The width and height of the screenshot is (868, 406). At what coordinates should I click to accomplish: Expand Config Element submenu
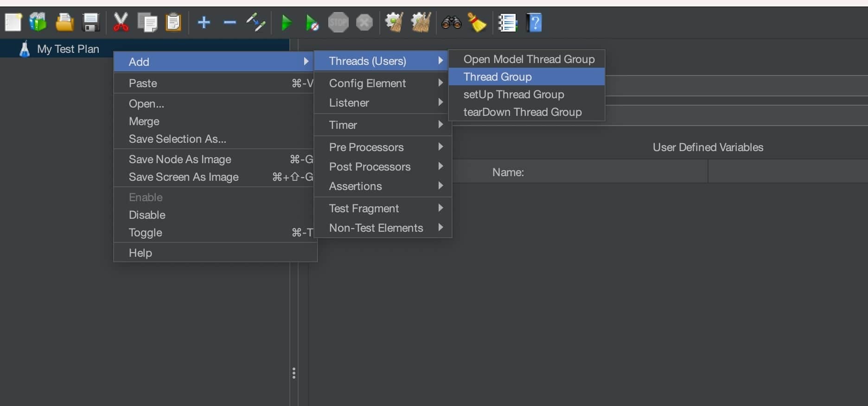pos(383,83)
